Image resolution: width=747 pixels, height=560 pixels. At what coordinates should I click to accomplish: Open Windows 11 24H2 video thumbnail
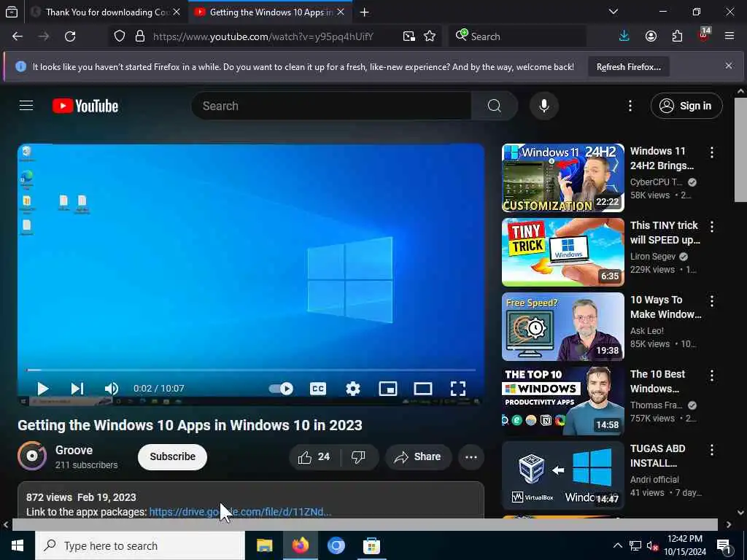(562, 178)
